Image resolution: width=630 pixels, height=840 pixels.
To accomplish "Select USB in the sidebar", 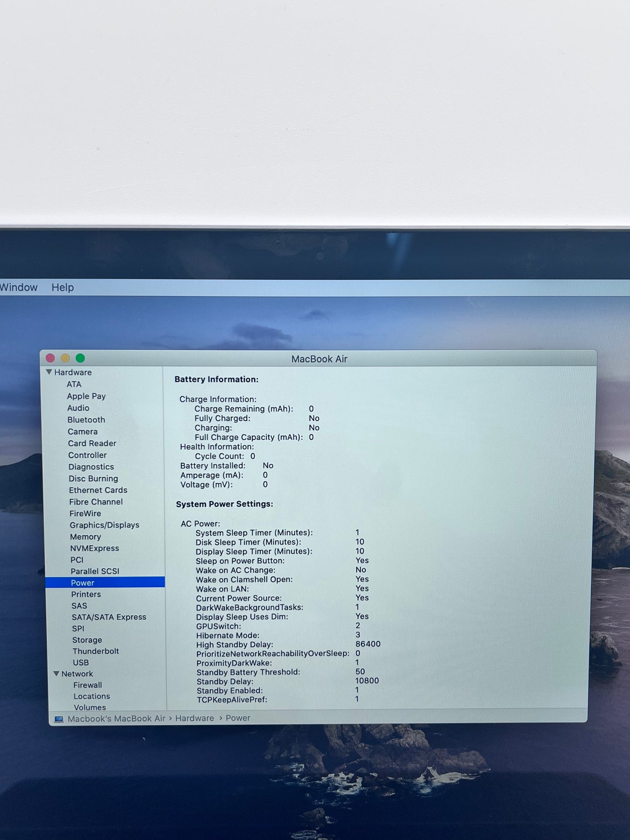I will (81, 662).
